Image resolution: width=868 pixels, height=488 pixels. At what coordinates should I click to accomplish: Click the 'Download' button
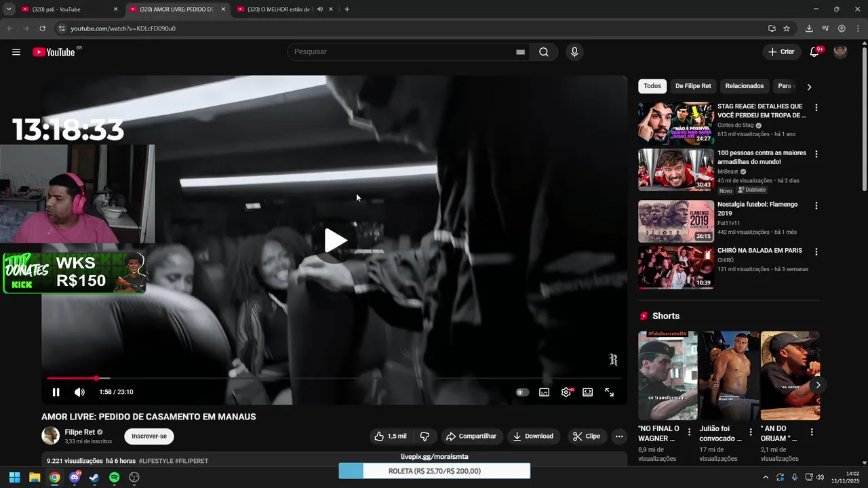[533, 436]
